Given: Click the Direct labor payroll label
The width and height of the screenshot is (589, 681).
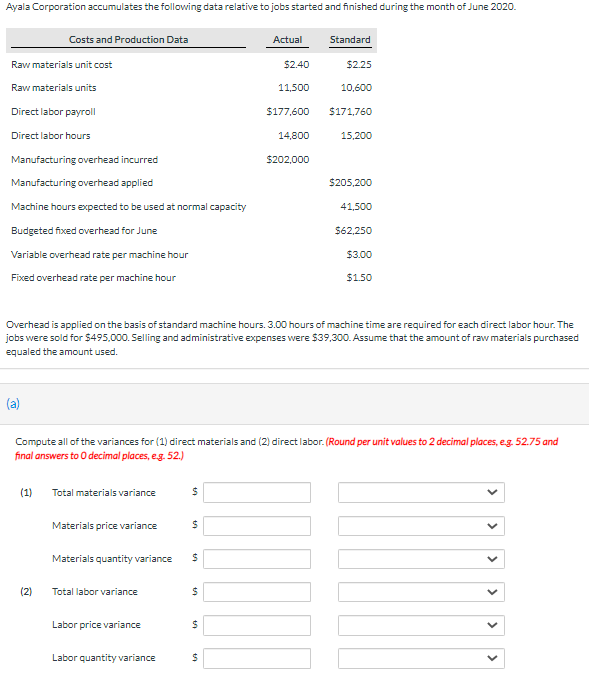Looking at the screenshot, I should [53, 112].
